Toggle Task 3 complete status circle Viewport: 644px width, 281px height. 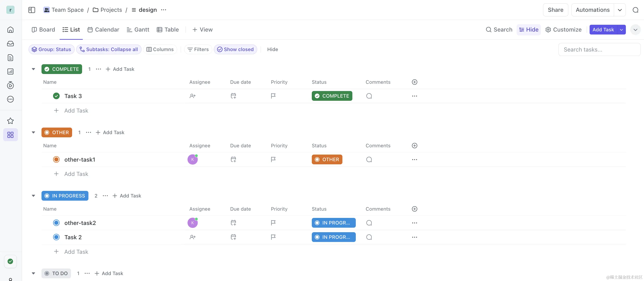point(56,96)
